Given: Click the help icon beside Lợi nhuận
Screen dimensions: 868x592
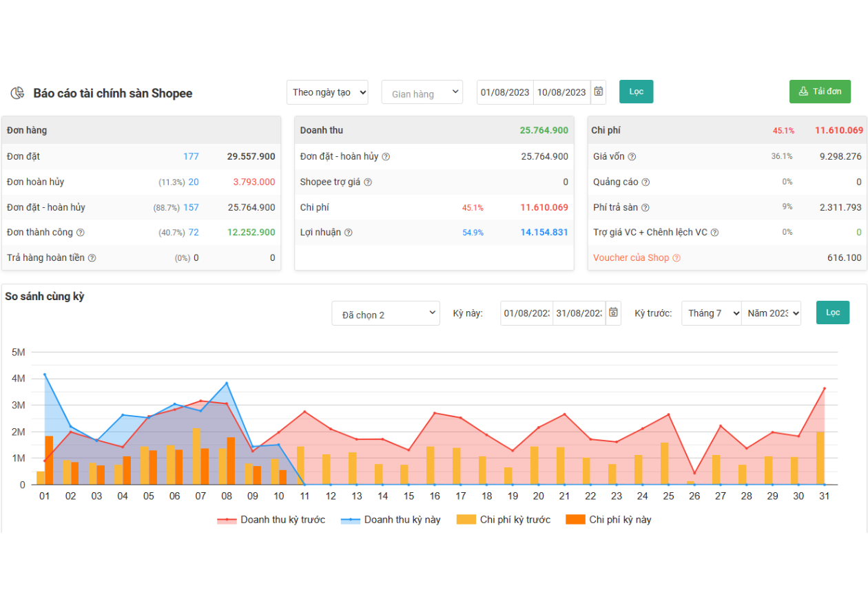Looking at the screenshot, I should coord(349,233).
